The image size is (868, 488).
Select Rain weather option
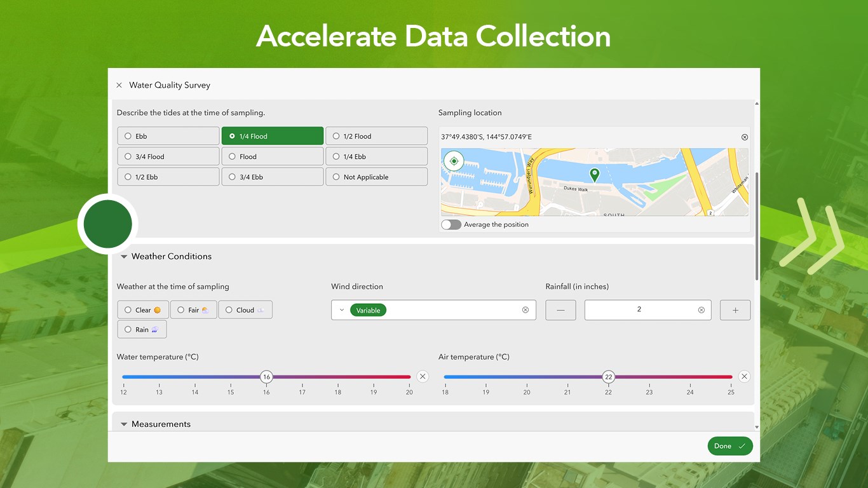(x=142, y=329)
